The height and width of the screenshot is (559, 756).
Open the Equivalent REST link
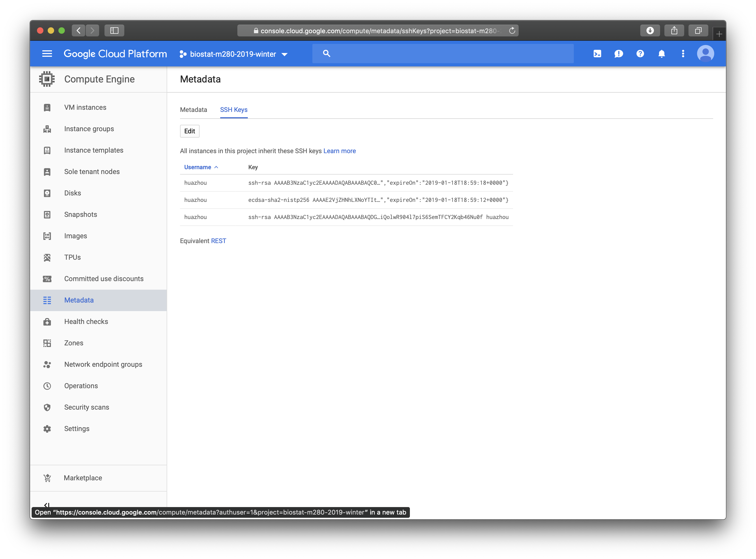pos(218,241)
